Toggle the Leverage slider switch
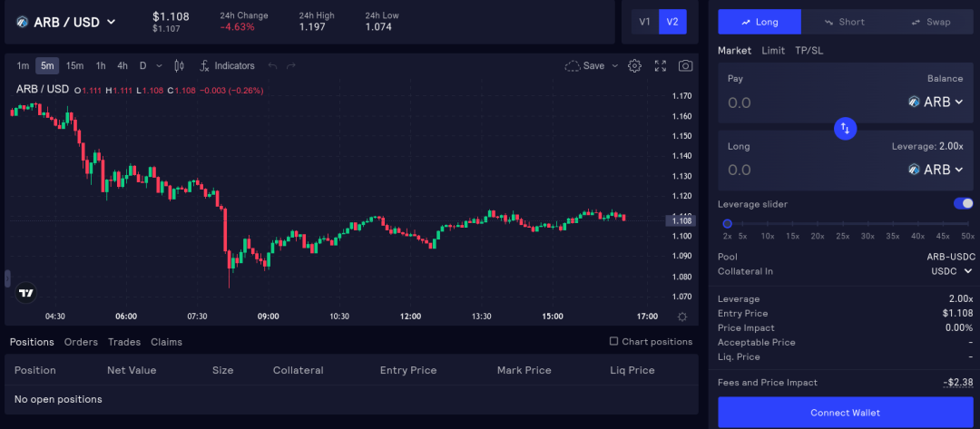Viewport: 980px width, 429px height. pyautogui.click(x=963, y=204)
